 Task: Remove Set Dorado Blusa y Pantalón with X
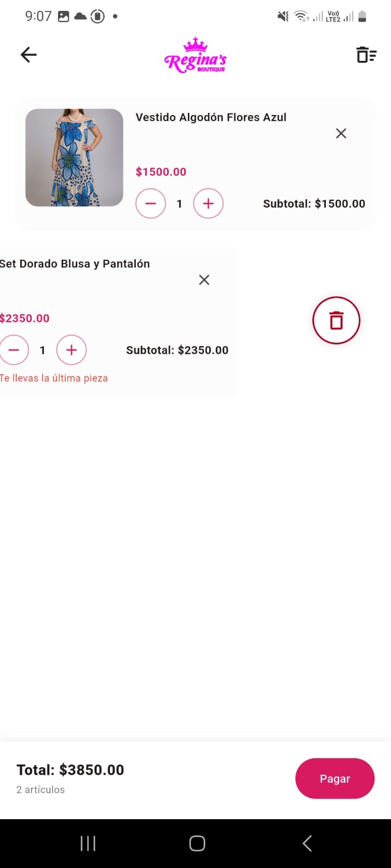(204, 280)
